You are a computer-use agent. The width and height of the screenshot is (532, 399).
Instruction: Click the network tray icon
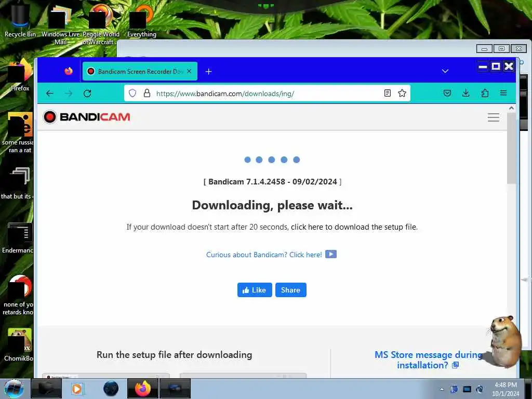467,389
